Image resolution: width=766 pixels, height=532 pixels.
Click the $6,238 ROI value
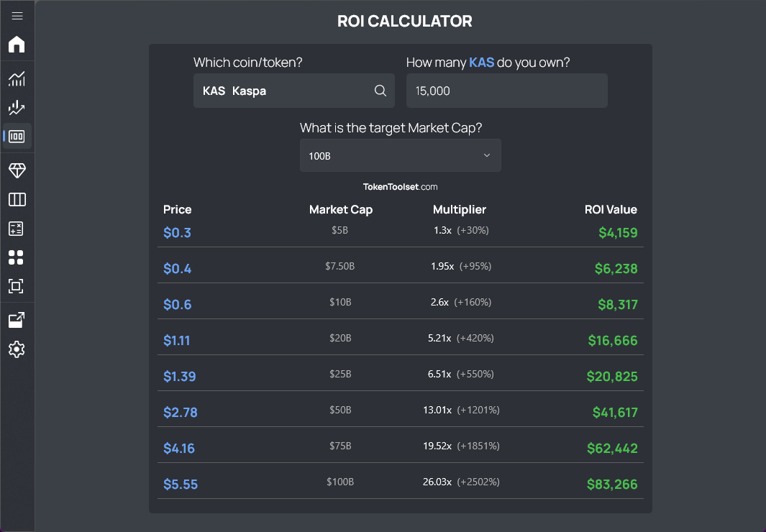point(616,269)
